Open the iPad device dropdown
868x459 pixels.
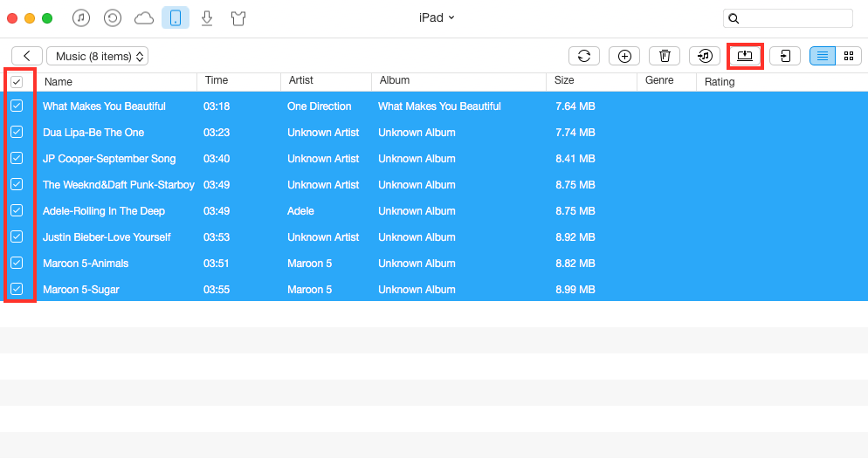[437, 17]
